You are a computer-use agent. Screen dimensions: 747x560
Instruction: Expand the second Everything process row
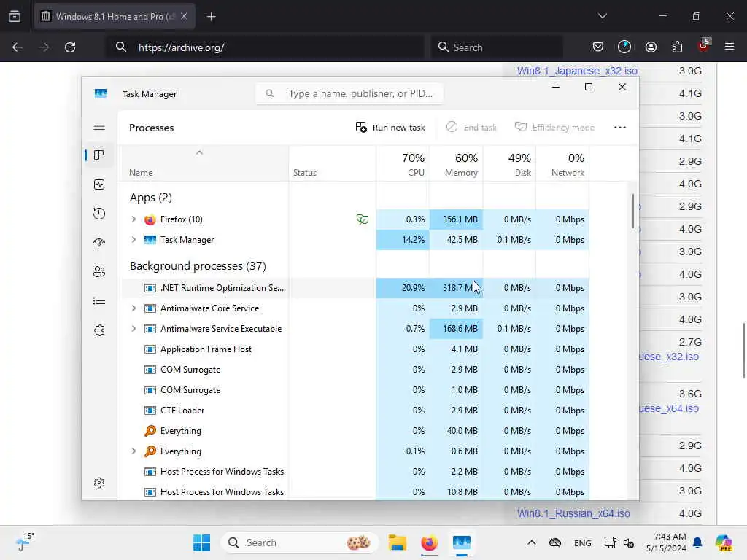133,451
